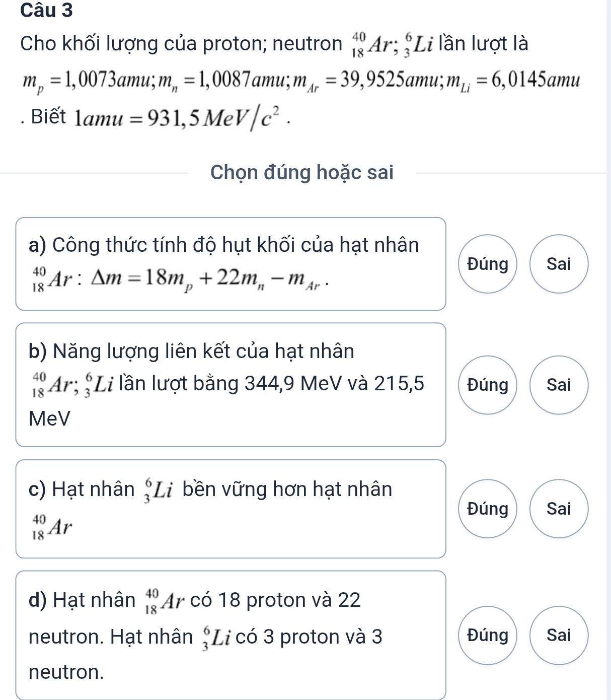Mark statement a) as Đúng
The height and width of the screenshot is (700, 611).
click(x=488, y=264)
